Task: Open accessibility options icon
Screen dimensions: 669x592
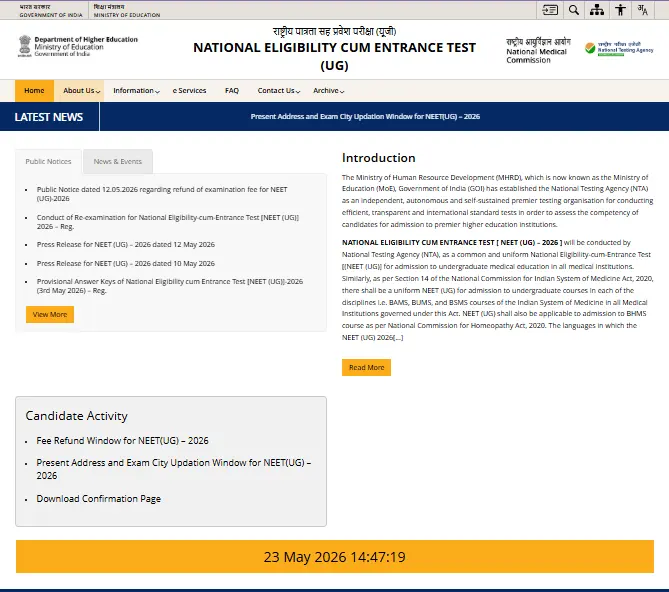Action: [620, 10]
